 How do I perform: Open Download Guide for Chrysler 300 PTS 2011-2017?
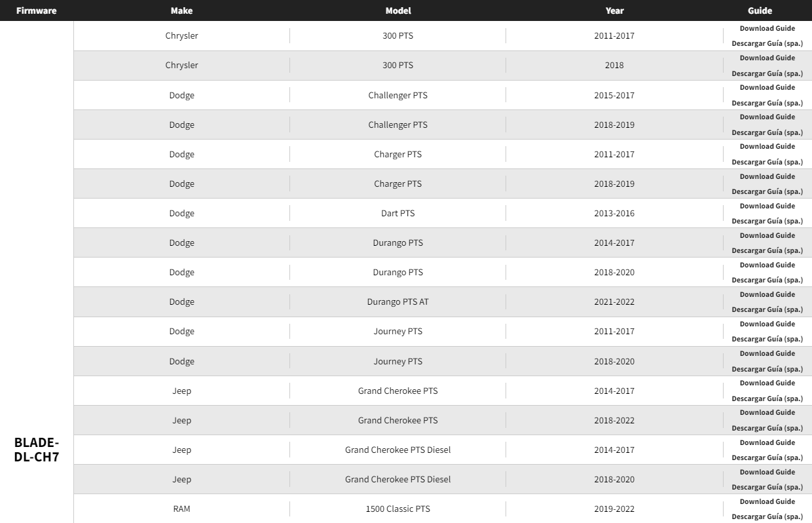[767, 28]
